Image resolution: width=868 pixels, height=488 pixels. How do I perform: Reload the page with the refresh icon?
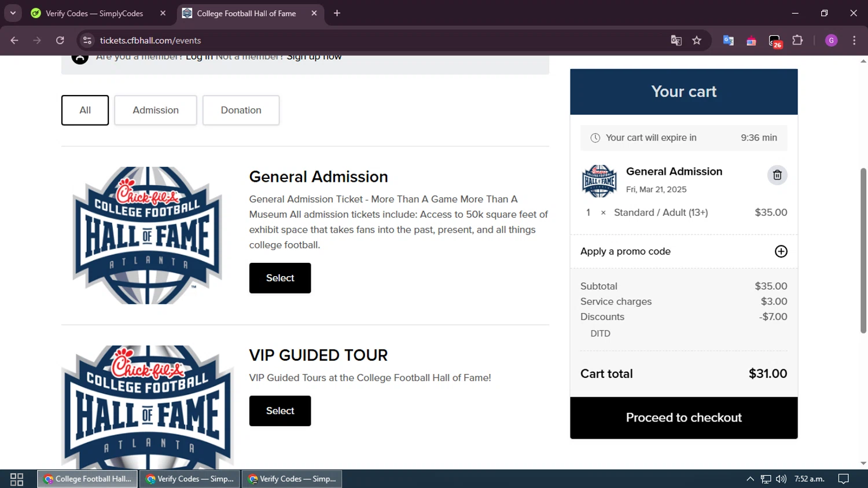[60, 41]
